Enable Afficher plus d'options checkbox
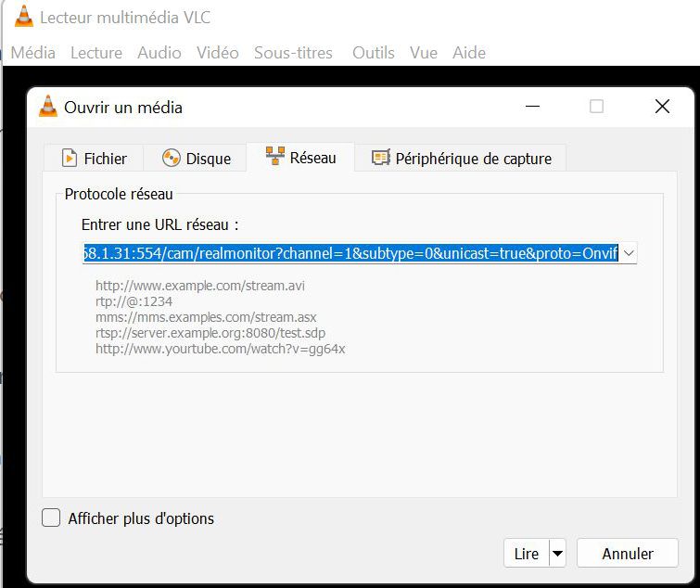 51,518
